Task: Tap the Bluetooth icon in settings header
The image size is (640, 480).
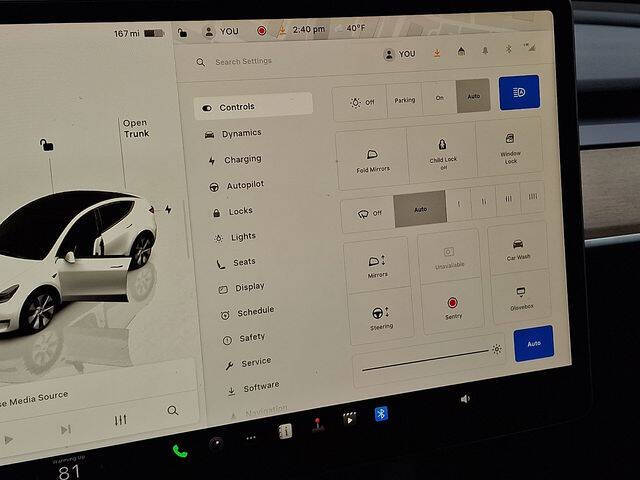Action: [509, 49]
